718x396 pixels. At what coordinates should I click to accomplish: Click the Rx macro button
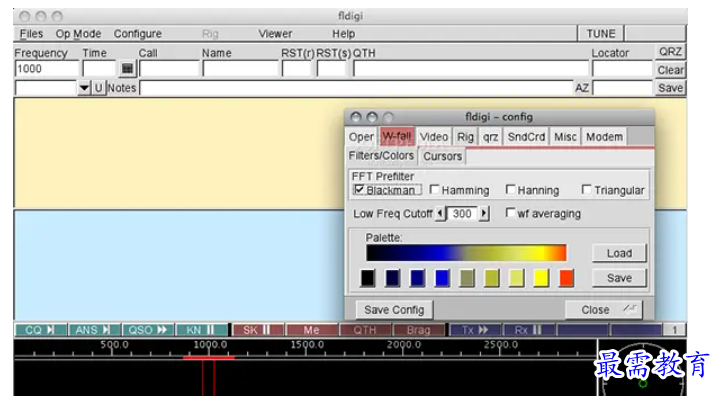coord(529,330)
